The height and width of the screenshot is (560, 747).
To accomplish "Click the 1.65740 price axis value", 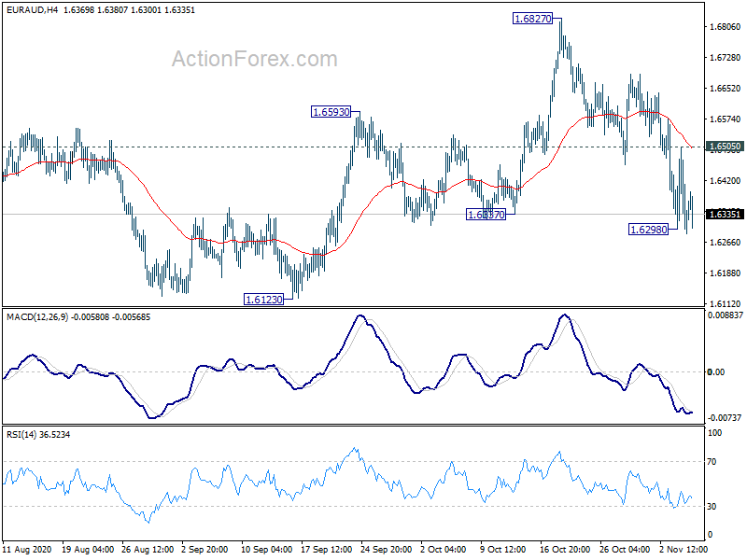I will (x=726, y=119).
